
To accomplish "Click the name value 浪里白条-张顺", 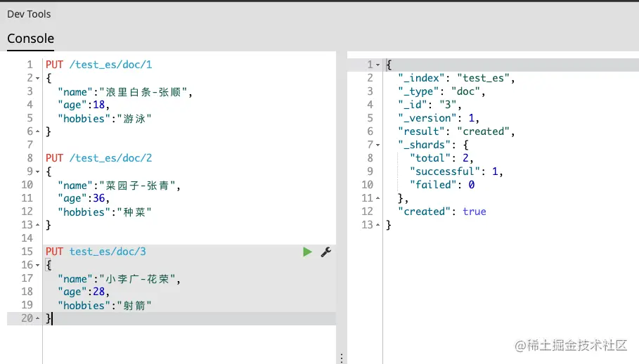I will (x=143, y=92).
